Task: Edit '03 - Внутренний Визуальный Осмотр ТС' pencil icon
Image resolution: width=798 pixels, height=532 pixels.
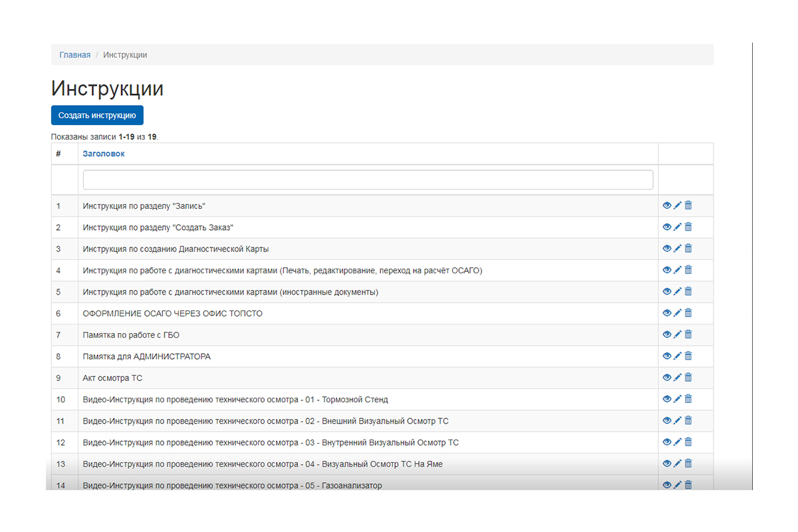Action: point(678,442)
